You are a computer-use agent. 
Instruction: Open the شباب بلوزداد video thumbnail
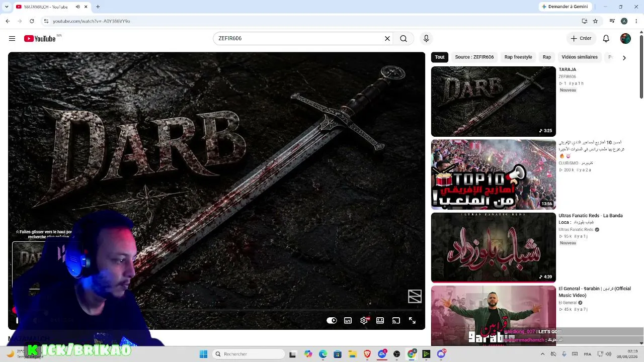pos(494,248)
